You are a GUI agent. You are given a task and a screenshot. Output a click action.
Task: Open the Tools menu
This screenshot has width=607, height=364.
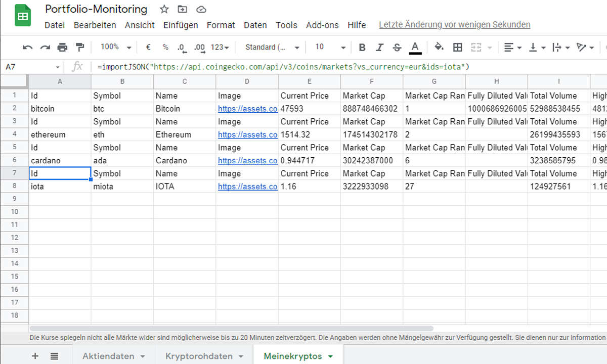(x=286, y=25)
